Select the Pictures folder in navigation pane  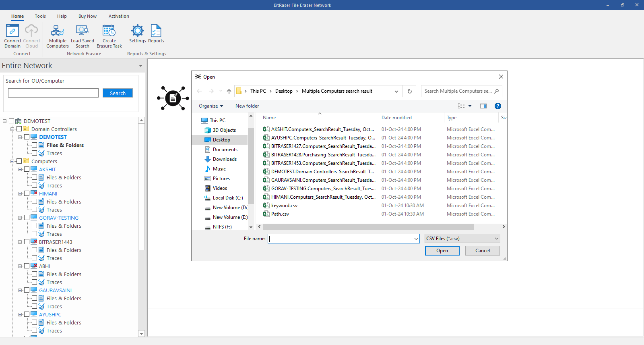221,179
